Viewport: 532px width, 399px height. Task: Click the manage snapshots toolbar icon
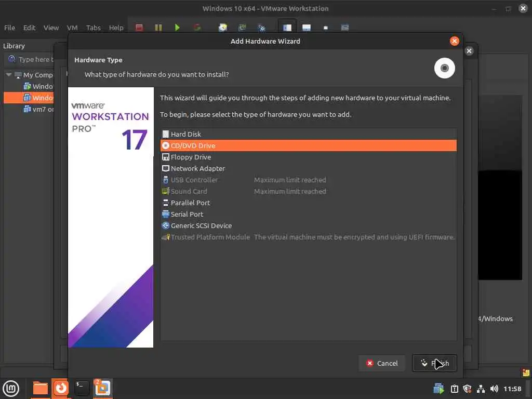click(x=261, y=28)
